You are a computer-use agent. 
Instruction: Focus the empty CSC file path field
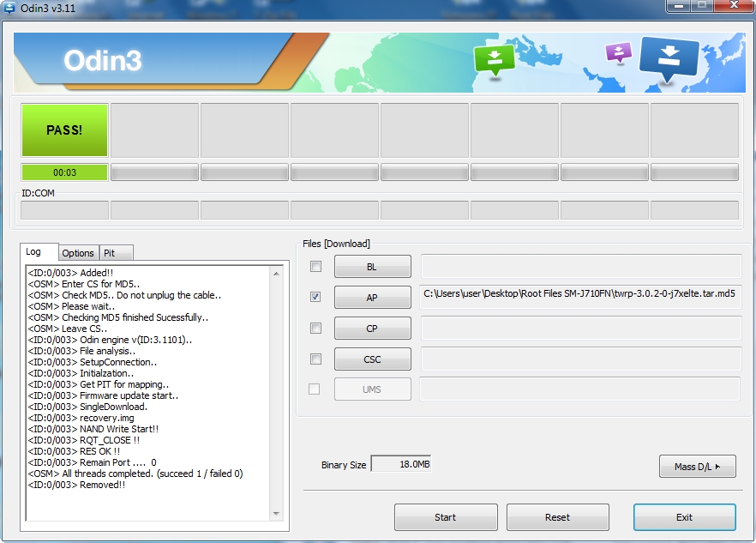[x=581, y=359]
